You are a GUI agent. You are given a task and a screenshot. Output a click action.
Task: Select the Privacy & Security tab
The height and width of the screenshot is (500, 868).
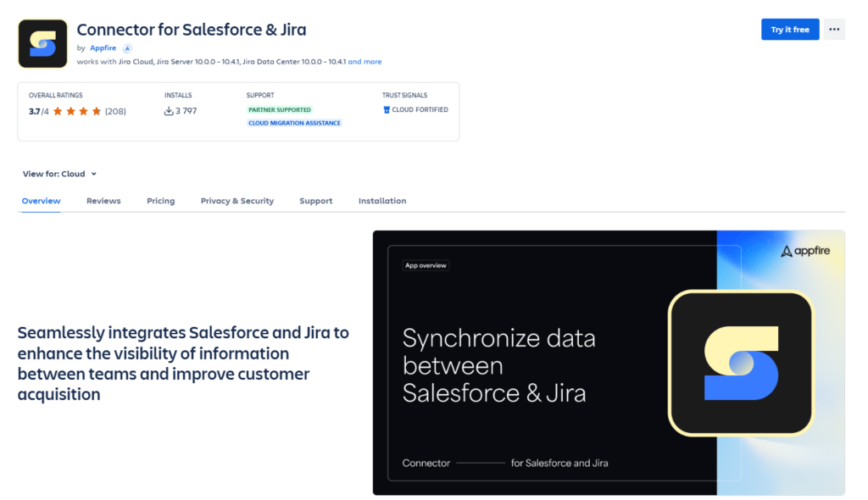[x=237, y=201]
